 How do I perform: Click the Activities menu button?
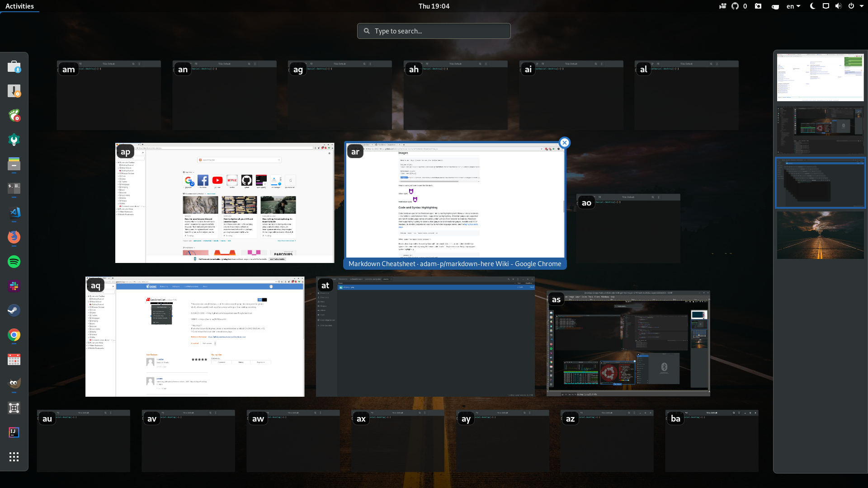19,6
